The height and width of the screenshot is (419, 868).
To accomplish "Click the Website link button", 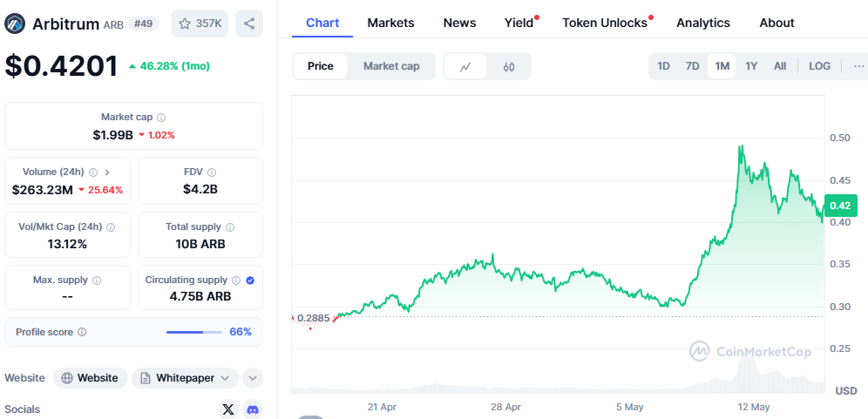I will [x=91, y=378].
